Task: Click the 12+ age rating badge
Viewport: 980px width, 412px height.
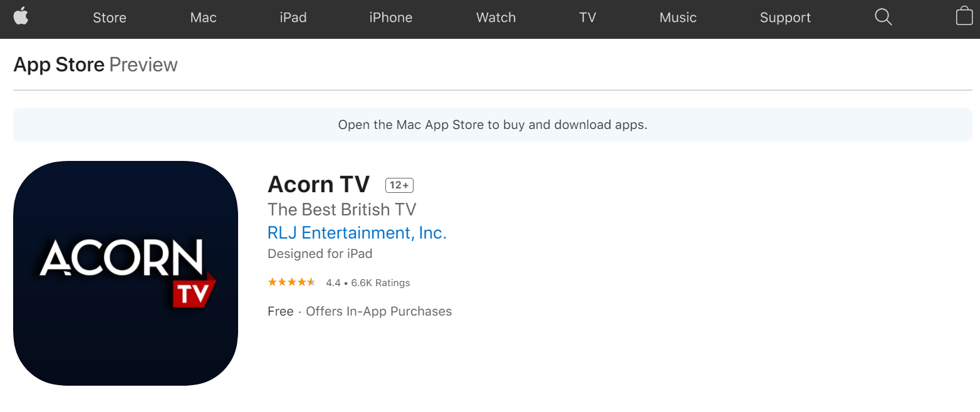Action: 399,185
